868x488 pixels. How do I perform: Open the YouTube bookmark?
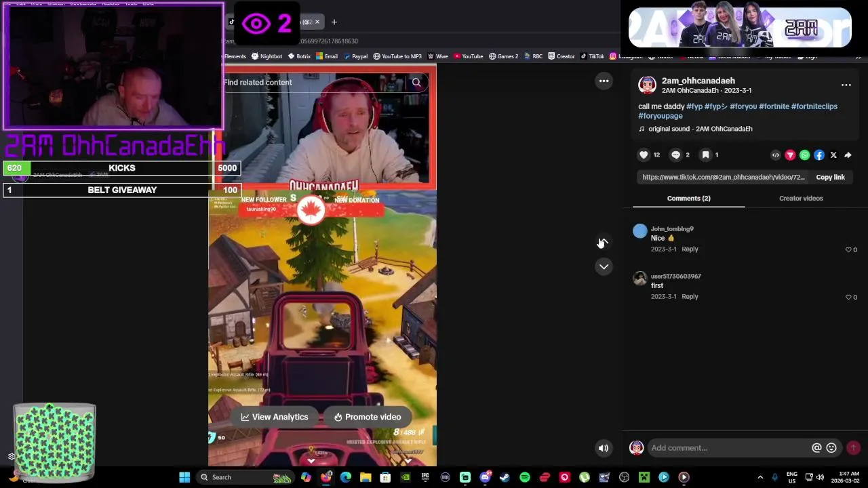pyautogui.click(x=468, y=56)
